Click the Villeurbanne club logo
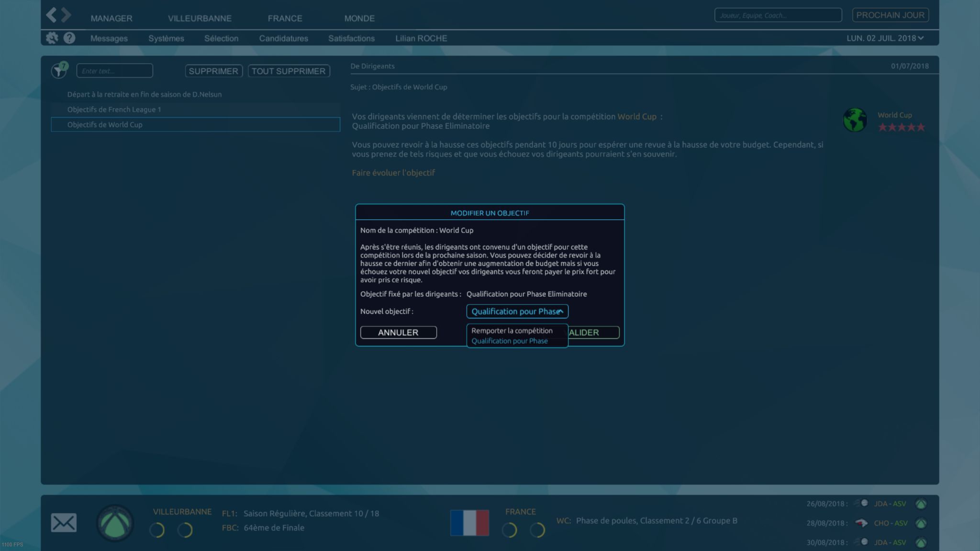Image resolution: width=980 pixels, height=551 pixels. (x=115, y=523)
